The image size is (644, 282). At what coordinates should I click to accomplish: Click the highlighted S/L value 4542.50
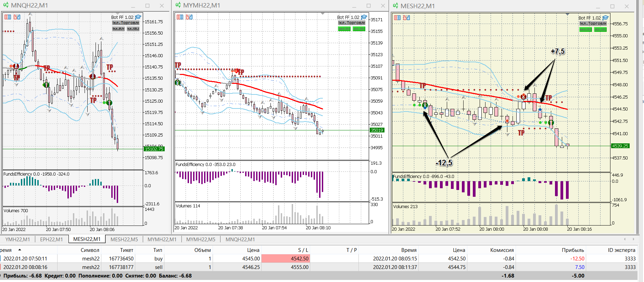286,259
